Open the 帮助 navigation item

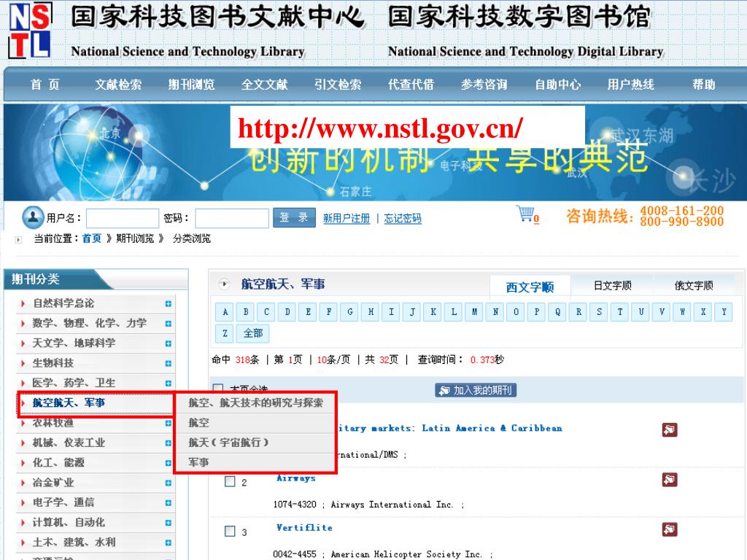coord(704,85)
